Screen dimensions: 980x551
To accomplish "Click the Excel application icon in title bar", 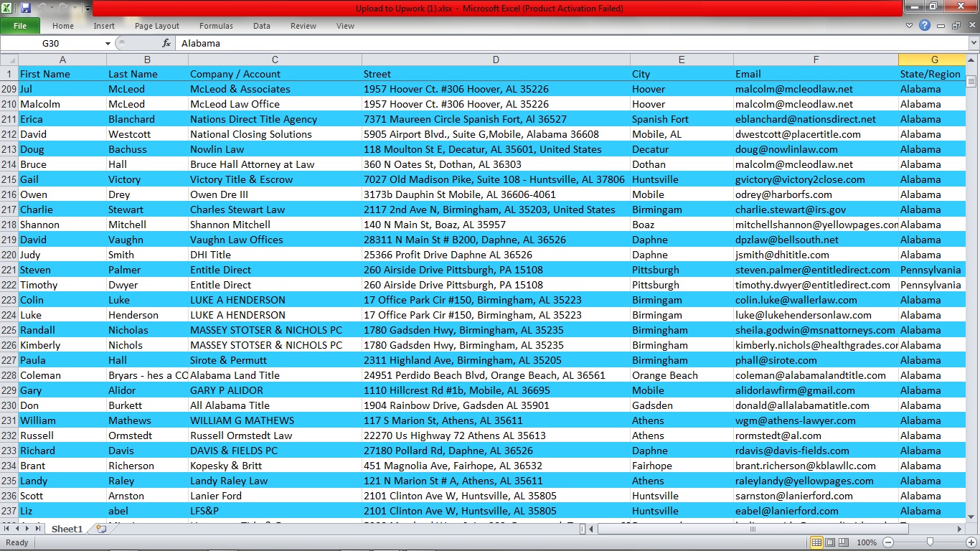I will [8, 8].
